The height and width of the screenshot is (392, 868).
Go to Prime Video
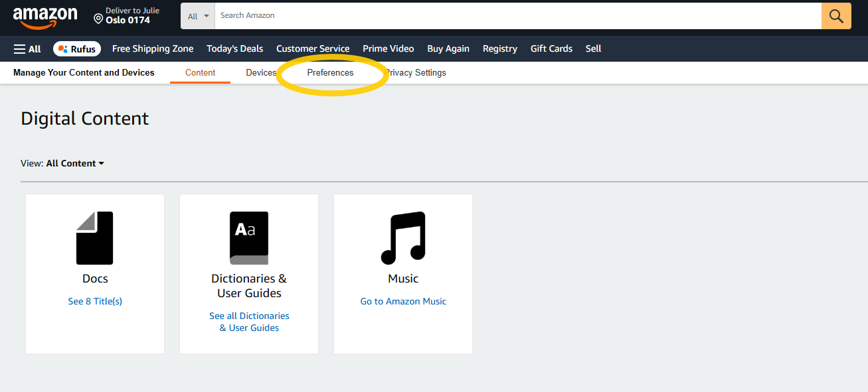coord(388,48)
